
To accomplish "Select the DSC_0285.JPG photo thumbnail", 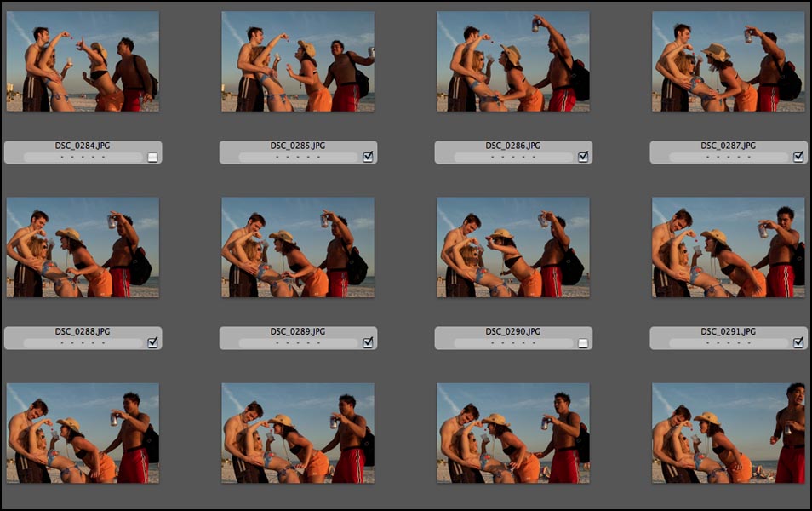I will (x=298, y=61).
